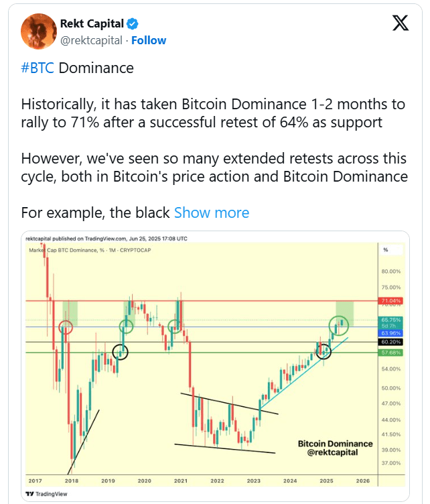
Task: Select the green 57.68% price label
Action: [x=390, y=352]
